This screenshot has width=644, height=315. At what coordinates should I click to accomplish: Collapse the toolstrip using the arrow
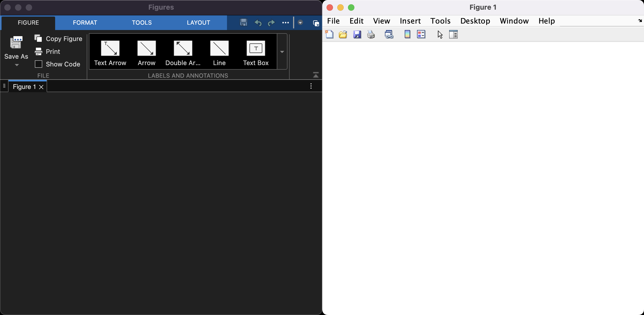[x=316, y=75]
